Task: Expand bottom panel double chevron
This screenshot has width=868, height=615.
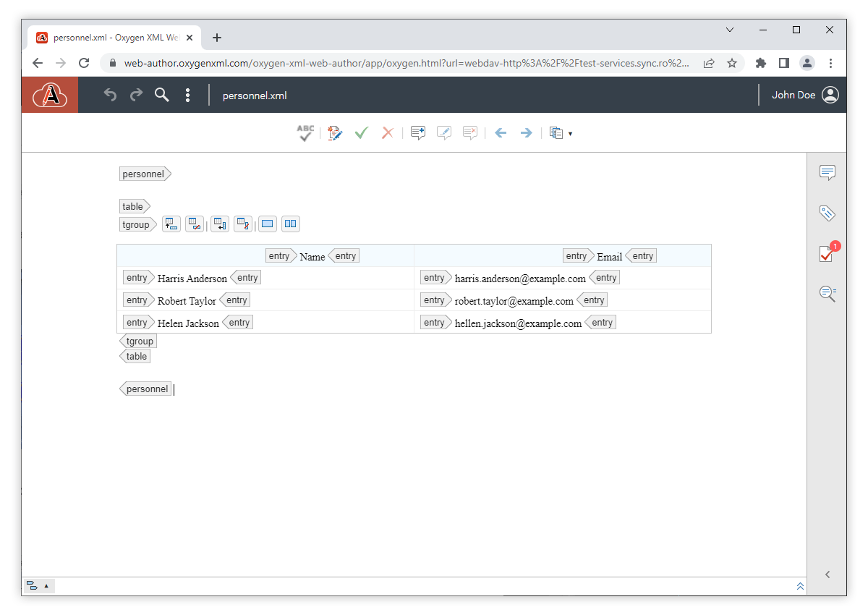Action: pyautogui.click(x=800, y=586)
